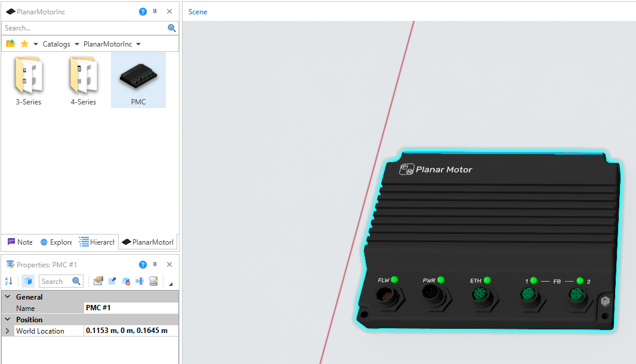Pin the Properties panel
The width and height of the screenshot is (636, 364).
tap(155, 264)
